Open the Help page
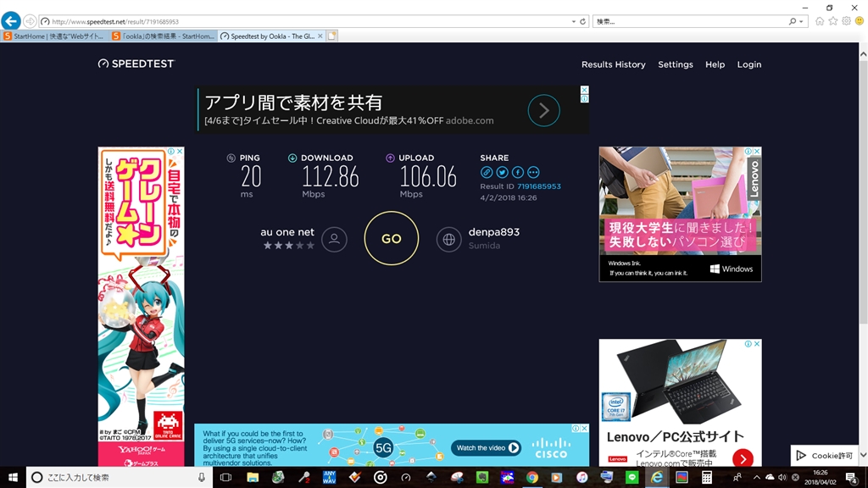The image size is (868, 488). click(715, 64)
